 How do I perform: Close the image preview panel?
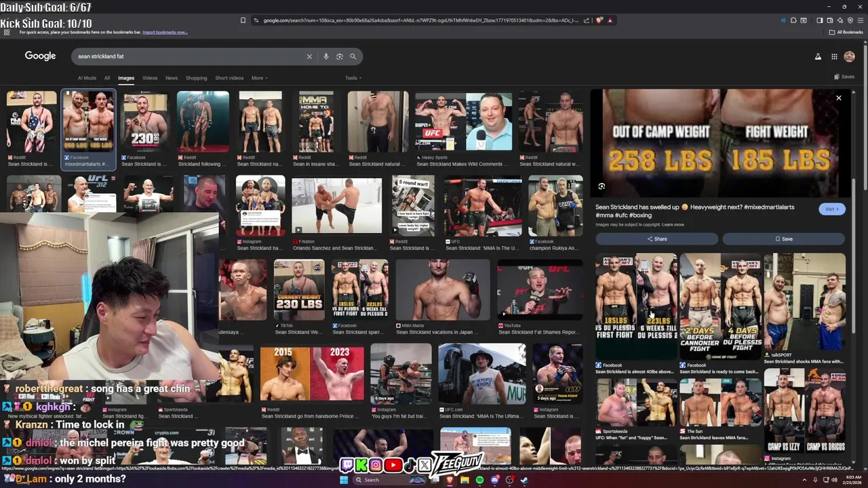[x=838, y=98]
